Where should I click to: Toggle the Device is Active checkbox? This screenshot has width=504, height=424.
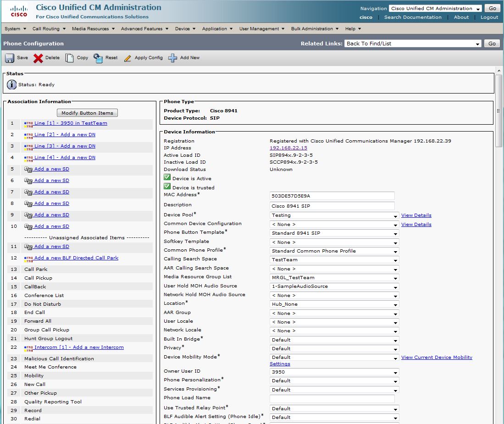pos(167,178)
